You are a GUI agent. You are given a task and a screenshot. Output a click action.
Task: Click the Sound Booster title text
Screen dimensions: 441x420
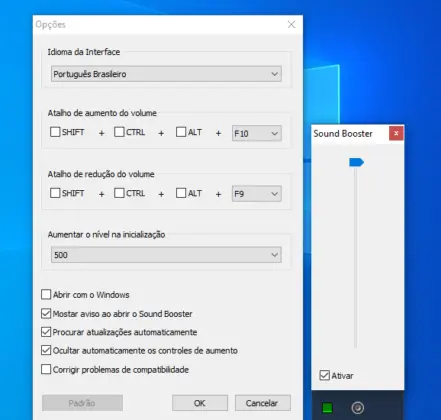click(343, 134)
